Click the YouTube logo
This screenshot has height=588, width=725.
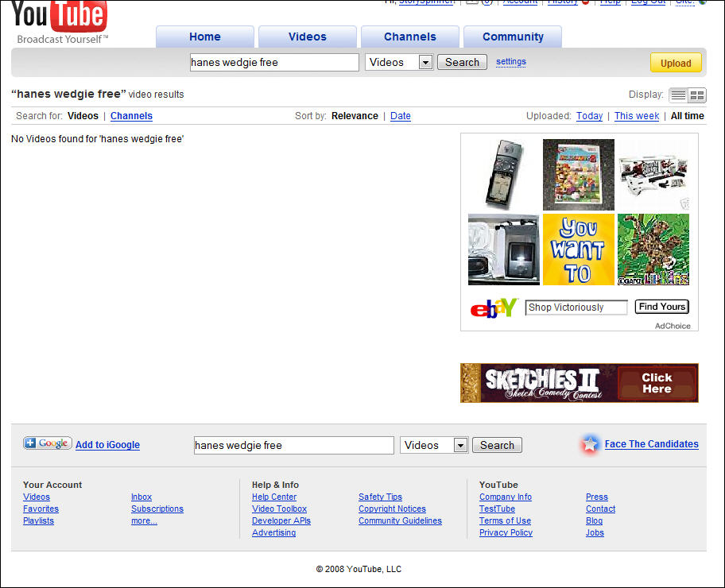(59, 21)
